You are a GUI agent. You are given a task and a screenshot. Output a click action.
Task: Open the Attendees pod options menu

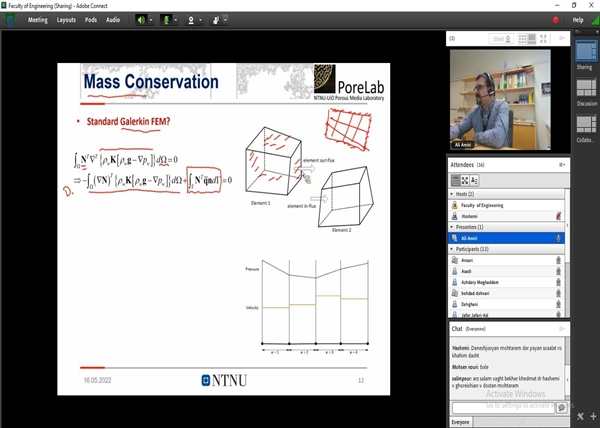click(562, 164)
